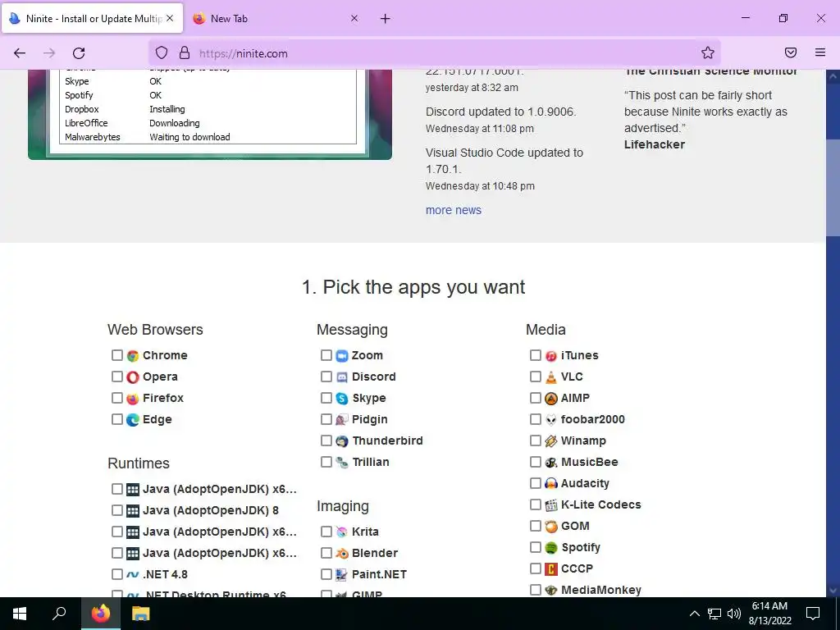The height and width of the screenshot is (630, 840).
Task: Open the notifications action center
Action: 813,614
